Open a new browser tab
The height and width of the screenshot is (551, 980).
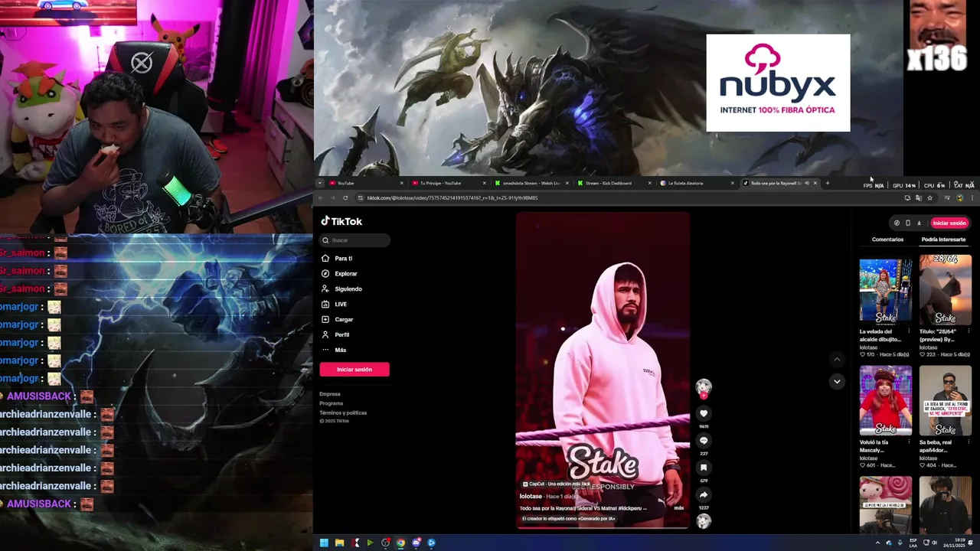828,184
